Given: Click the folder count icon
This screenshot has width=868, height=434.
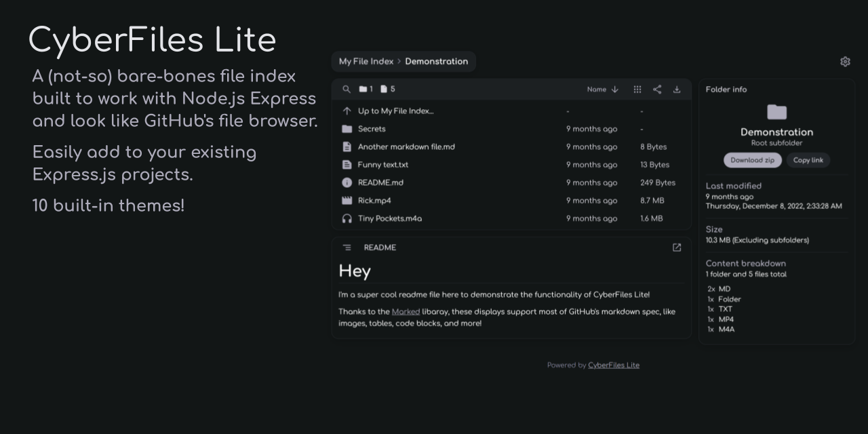Looking at the screenshot, I should [x=363, y=90].
